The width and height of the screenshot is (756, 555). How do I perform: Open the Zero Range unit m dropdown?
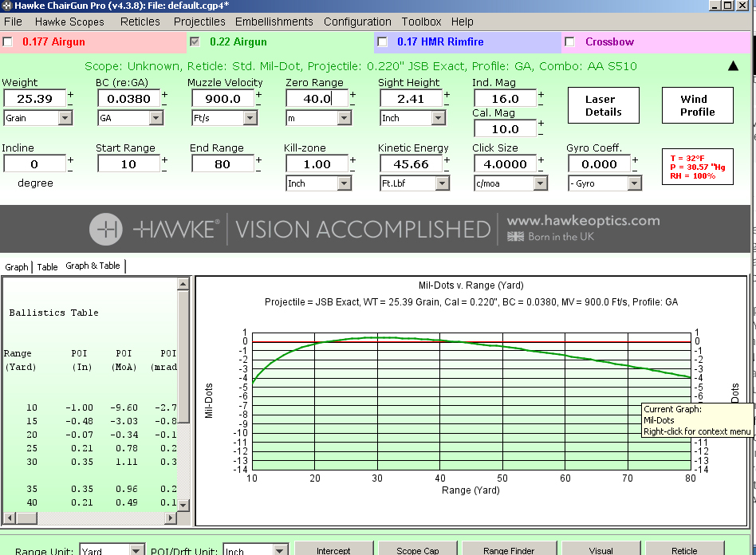tap(344, 118)
